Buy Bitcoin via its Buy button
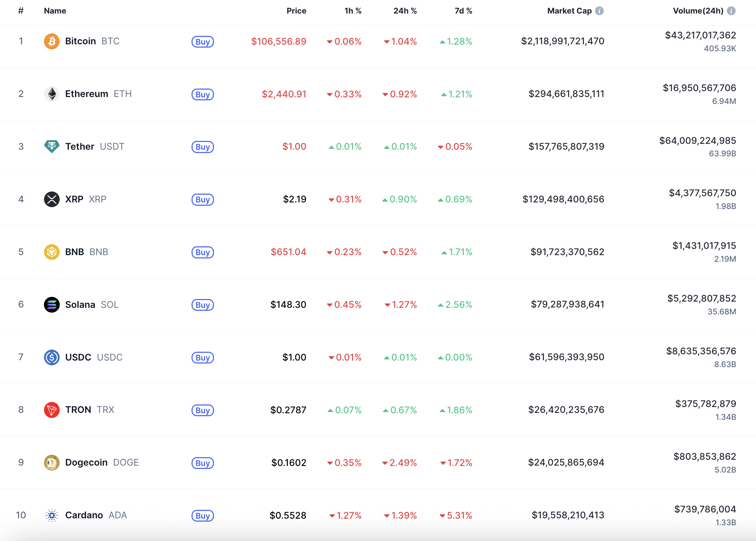Screen dimensions: 756x541 pyautogui.click(x=203, y=42)
